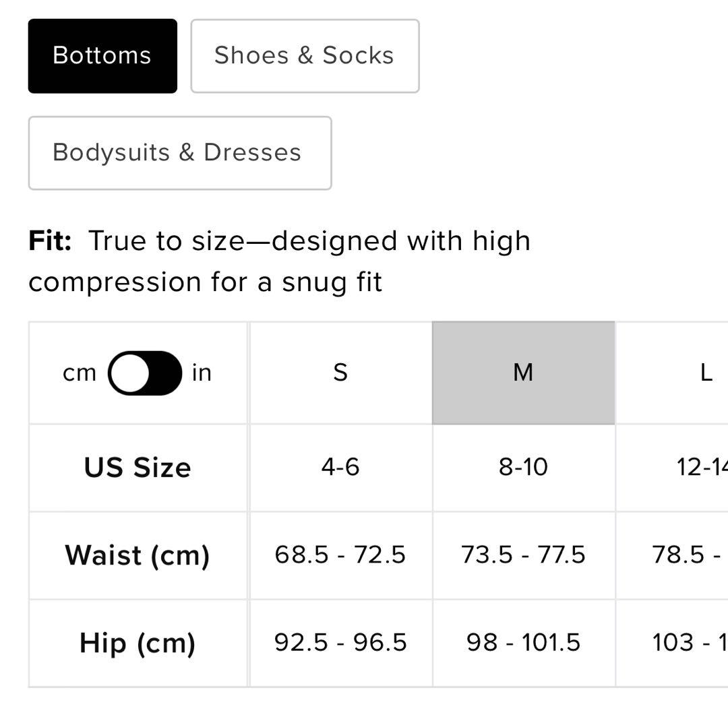Image resolution: width=728 pixels, height=721 pixels.
Task: Click the 8-10 US size cell
Action: tap(523, 467)
